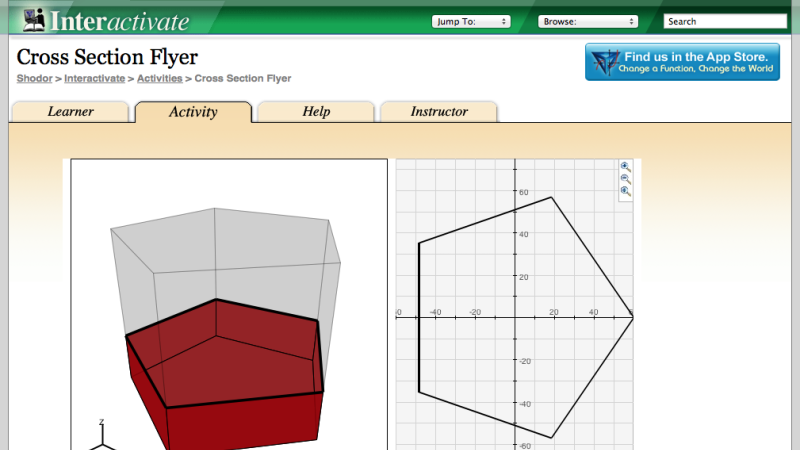Follow the Shodor breadcrumb link
This screenshot has width=800, height=450.
pyautogui.click(x=34, y=79)
